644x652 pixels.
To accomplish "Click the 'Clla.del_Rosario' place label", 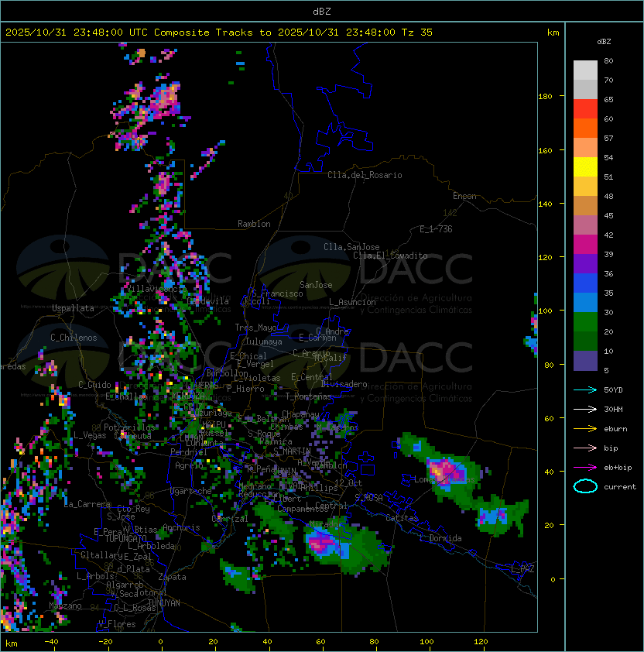I will tap(365, 175).
